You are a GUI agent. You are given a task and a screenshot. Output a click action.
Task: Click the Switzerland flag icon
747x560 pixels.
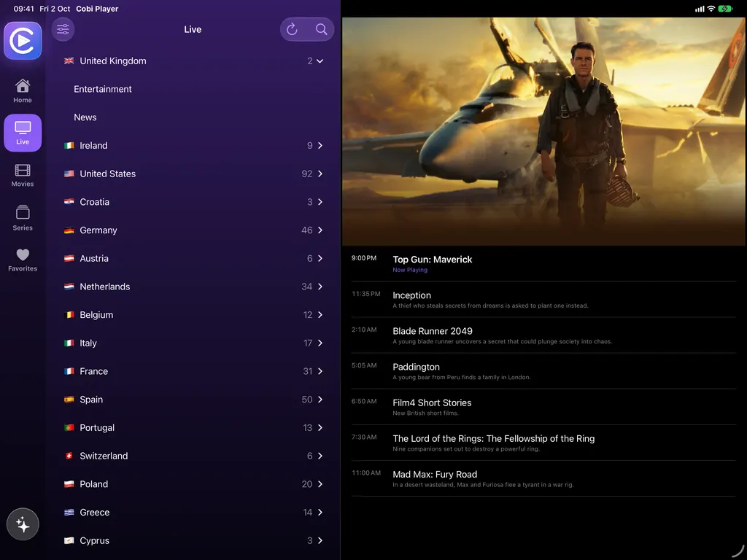coord(69,456)
